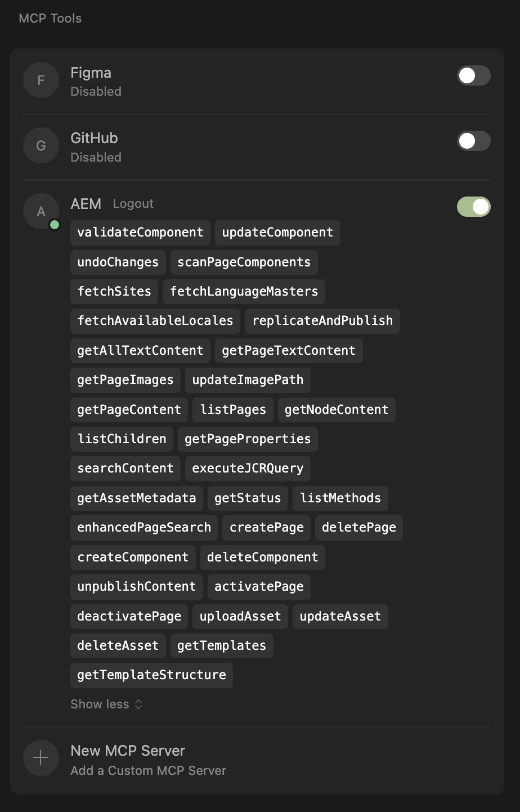This screenshot has width=520, height=812.
Task: Select the getTemplateStructure tool
Action: coord(151,675)
